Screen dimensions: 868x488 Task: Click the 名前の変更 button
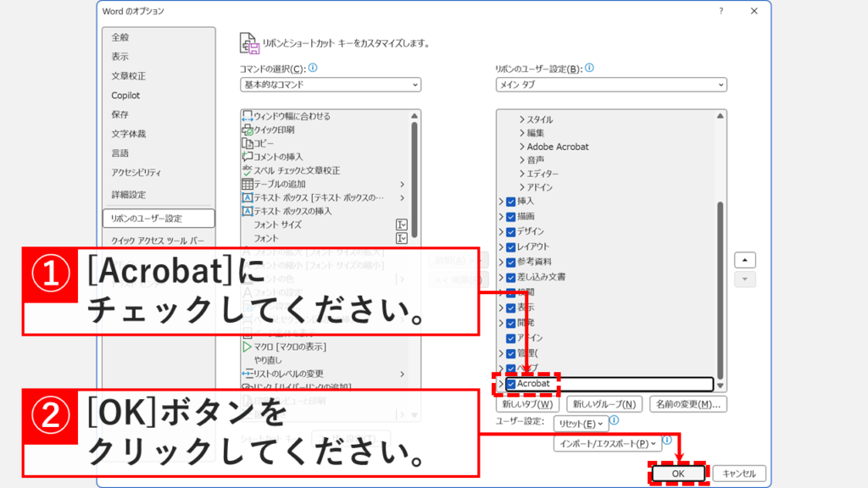(x=688, y=404)
